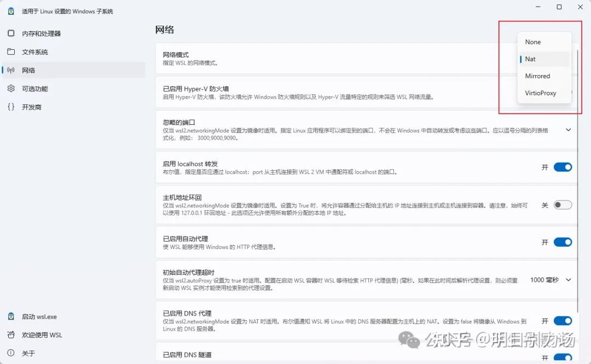Toggle the 已启用 DNS 代理 switch

563,321
